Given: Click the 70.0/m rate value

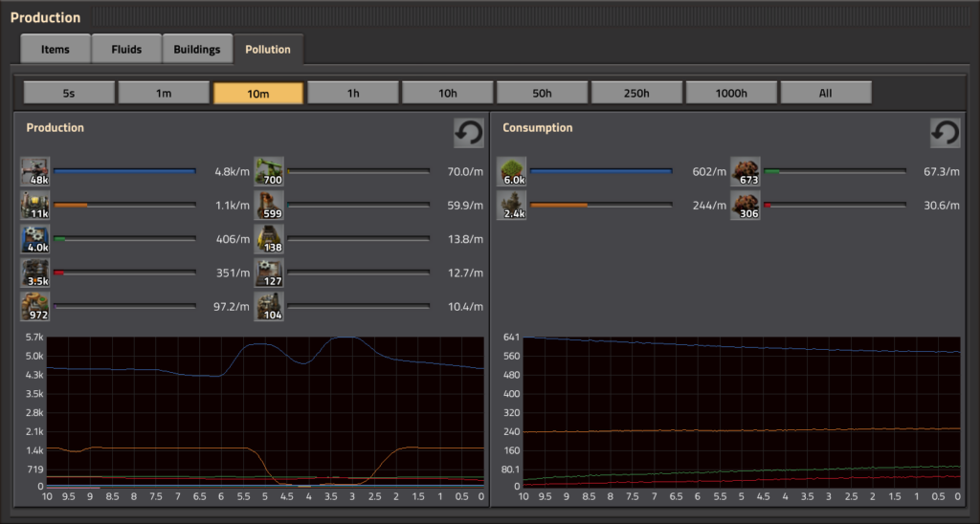Looking at the screenshot, I should pyautogui.click(x=465, y=172).
